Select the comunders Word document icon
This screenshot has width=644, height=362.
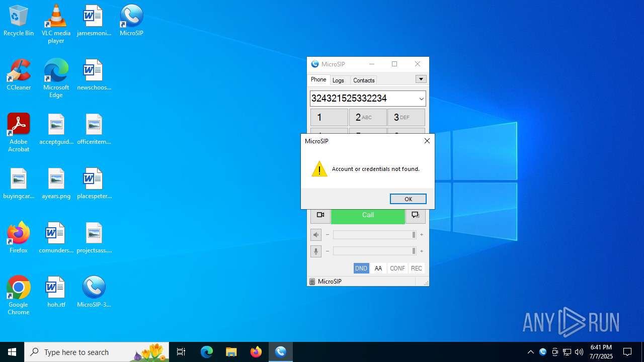pos(56,238)
